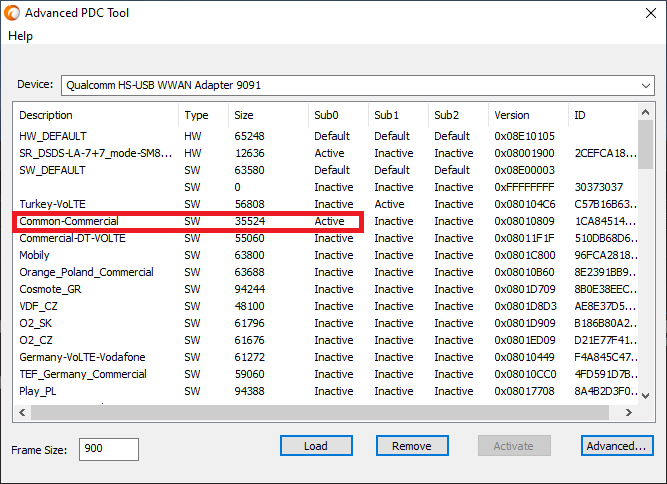Click the Active Sub0 cell of Common-Commercial
The image size is (667, 484).
click(x=329, y=221)
